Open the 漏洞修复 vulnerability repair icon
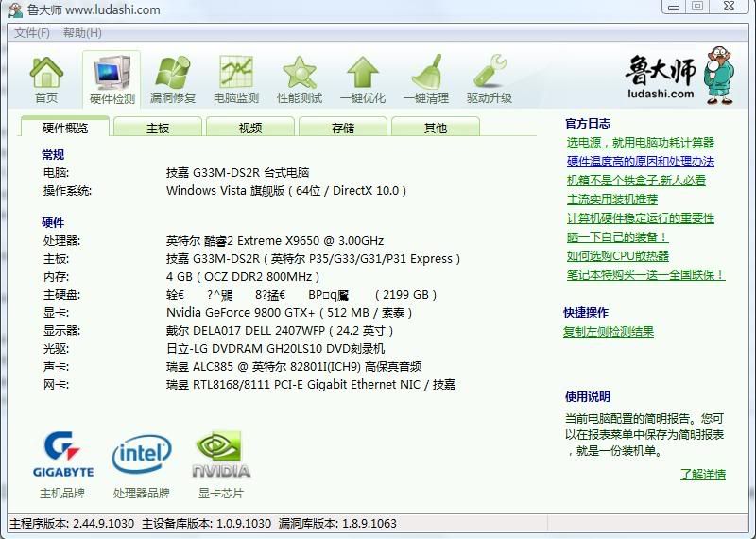This screenshot has width=756, height=539. click(173, 79)
